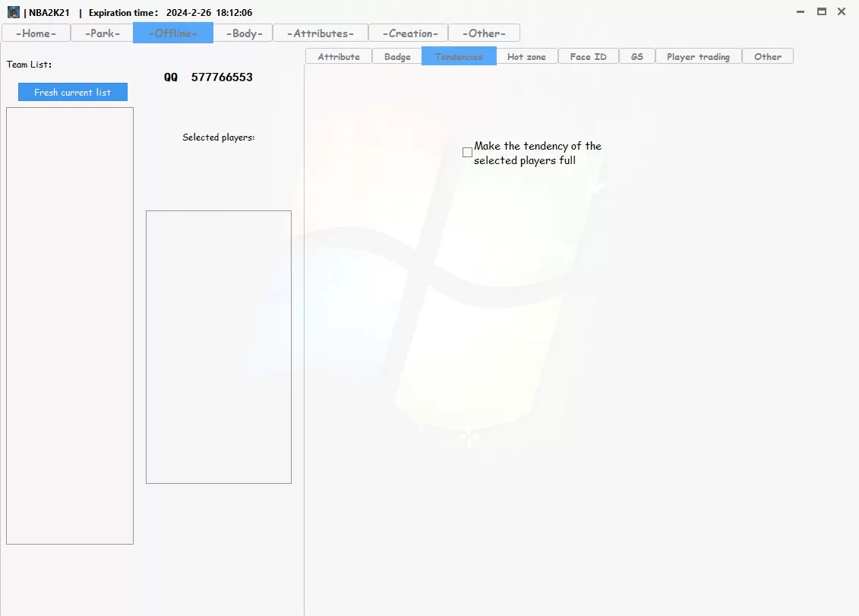Select the Attribute sub-tab
The height and width of the screenshot is (616, 859).
pos(339,56)
